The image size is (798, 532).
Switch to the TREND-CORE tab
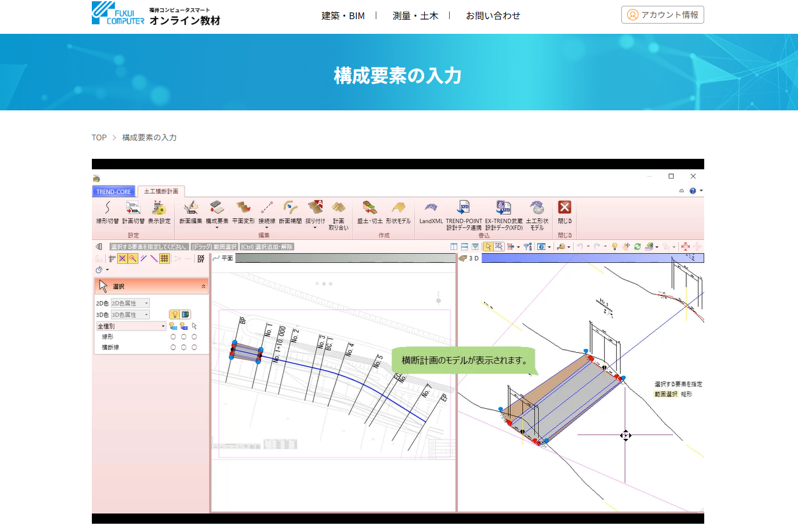point(114,191)
